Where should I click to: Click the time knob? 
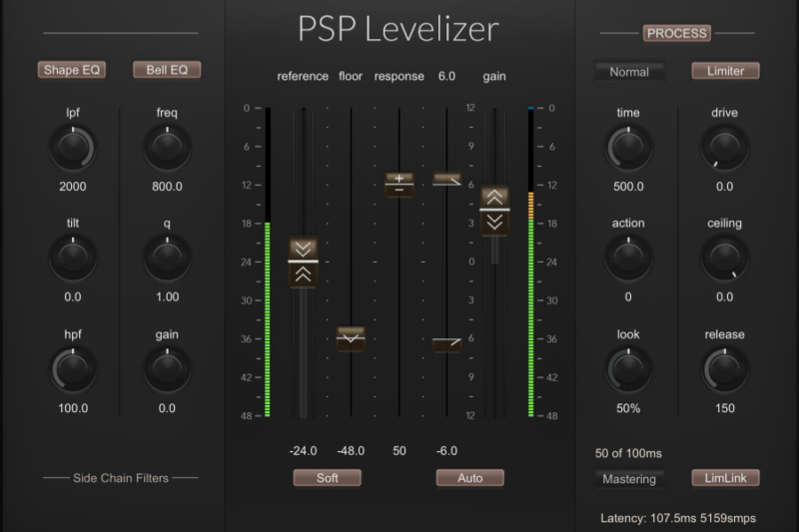point(628,148)
